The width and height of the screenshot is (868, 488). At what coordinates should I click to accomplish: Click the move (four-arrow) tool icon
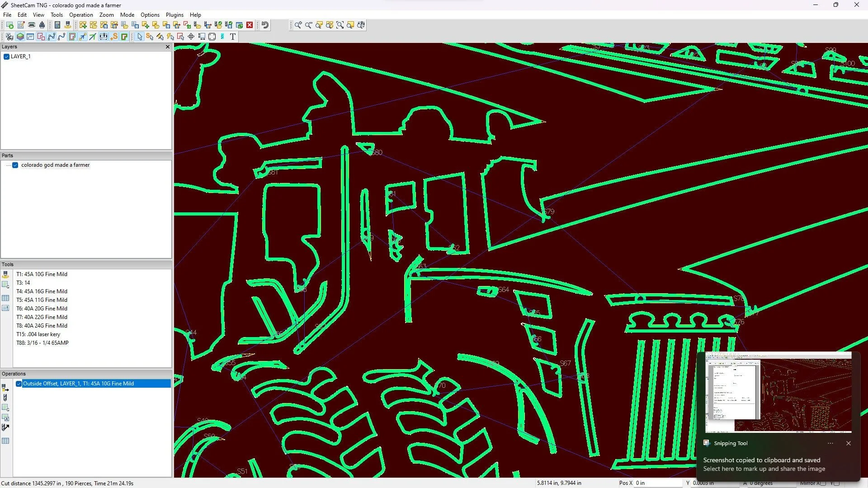click(191, 37)
